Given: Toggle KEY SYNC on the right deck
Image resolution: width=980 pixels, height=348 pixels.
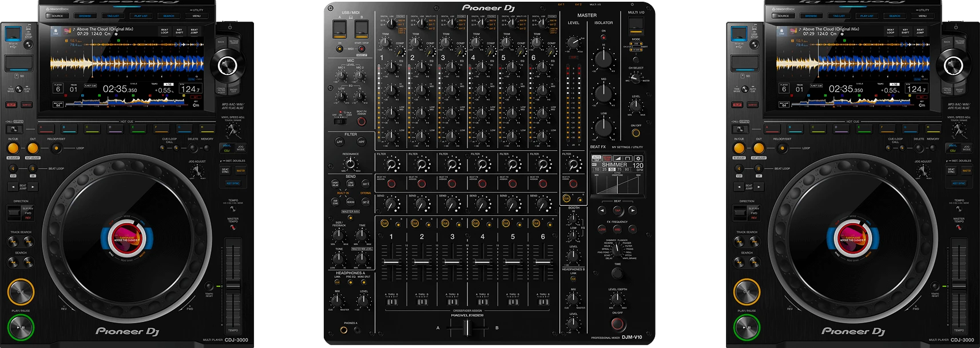Looking at the screenshot, I should (959, 183).
